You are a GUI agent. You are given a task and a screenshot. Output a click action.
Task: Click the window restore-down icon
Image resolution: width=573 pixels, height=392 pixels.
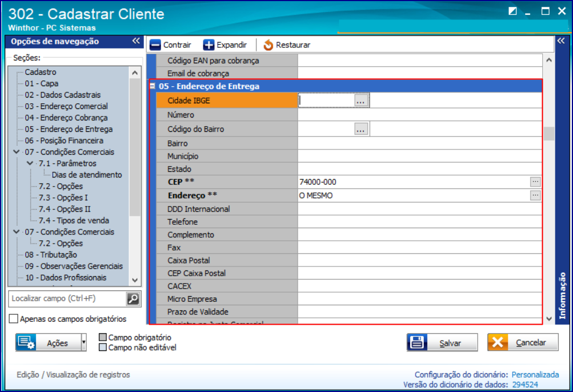click(512, 11)
